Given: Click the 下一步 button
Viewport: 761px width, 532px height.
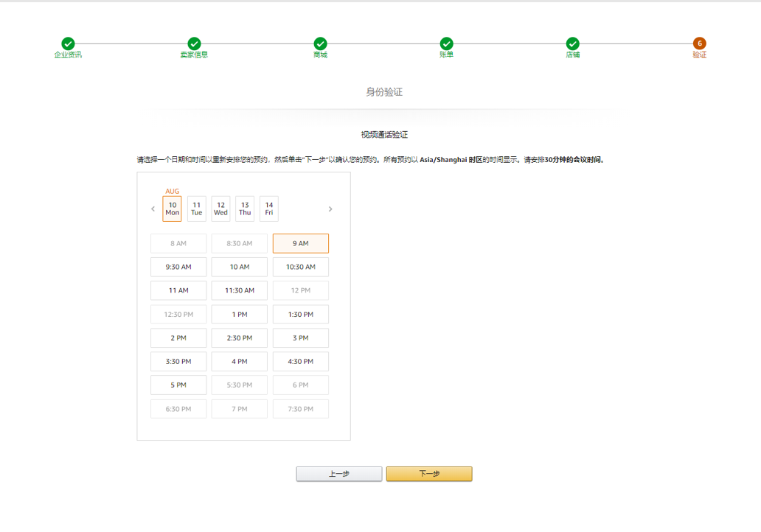Looking at the screenshot, I should pos(429,474).
